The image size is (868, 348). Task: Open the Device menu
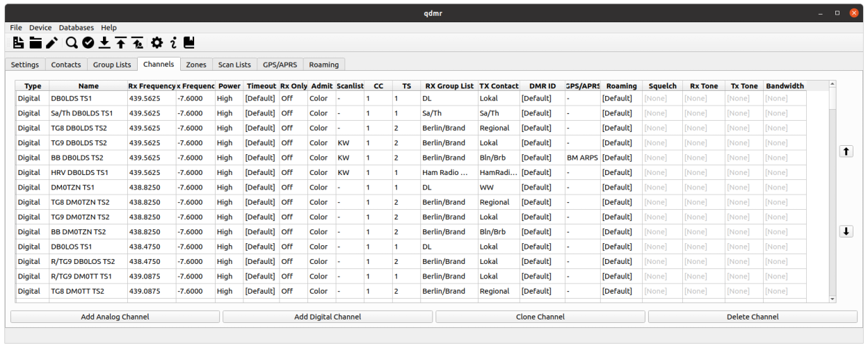(x=40, y=28)
